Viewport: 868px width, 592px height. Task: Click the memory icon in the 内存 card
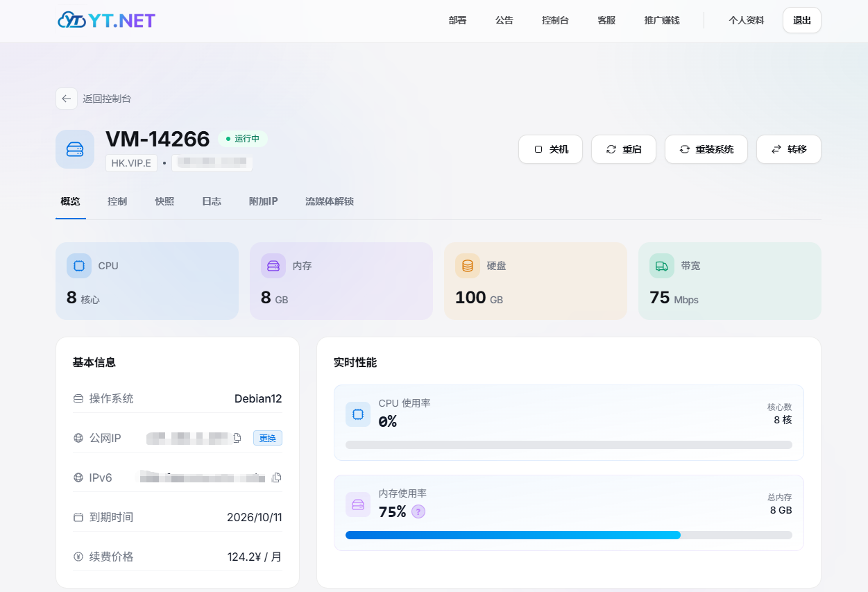point(273,266)
